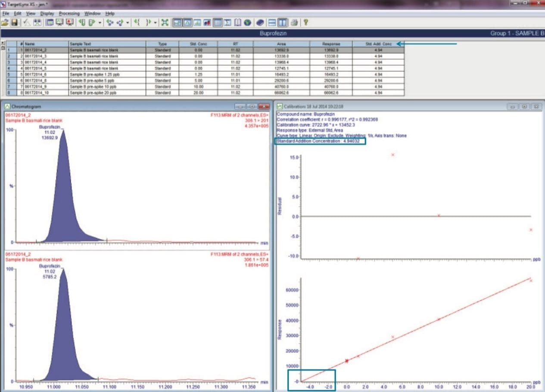Toggle the results table view button

coord(218,22)
